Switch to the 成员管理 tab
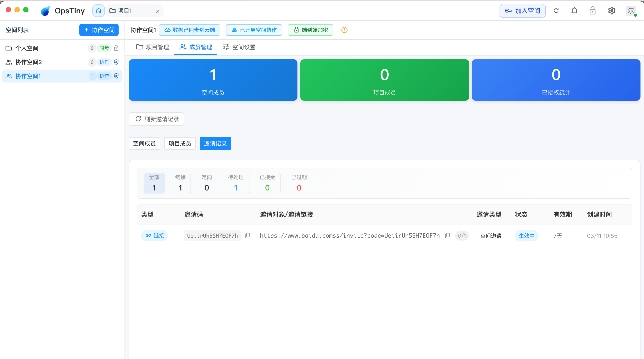644x359 pixels. pyautogui.click(x=196, y=47)
